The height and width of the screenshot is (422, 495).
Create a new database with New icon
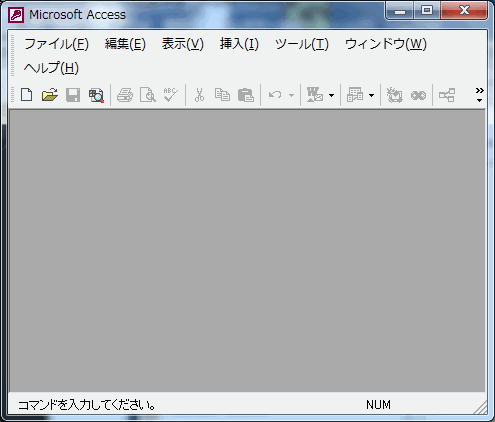(x=26, y=95)
